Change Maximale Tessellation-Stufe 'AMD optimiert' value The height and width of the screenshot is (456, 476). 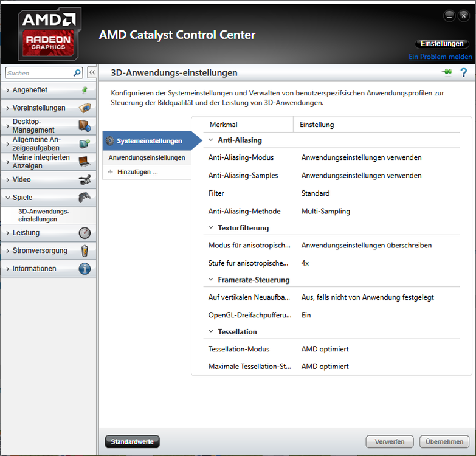325,367
